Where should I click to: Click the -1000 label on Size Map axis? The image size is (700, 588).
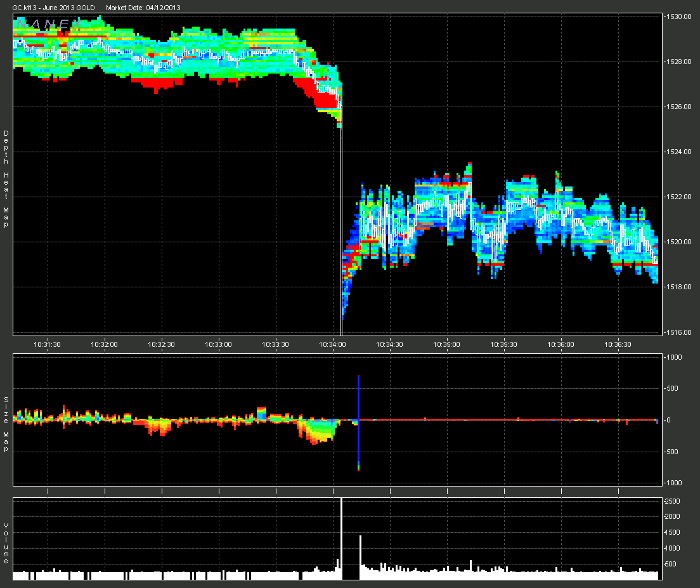(673, 483)
